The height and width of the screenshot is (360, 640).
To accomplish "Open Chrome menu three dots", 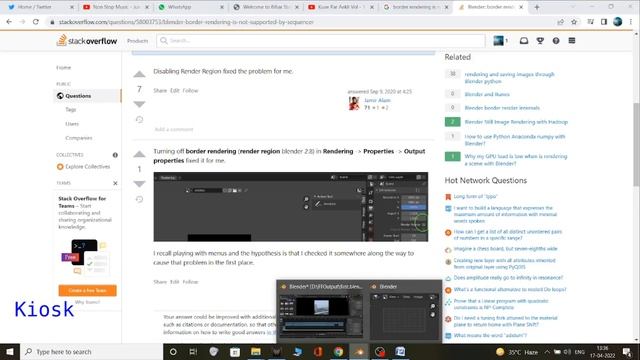I will click(631, 22).
